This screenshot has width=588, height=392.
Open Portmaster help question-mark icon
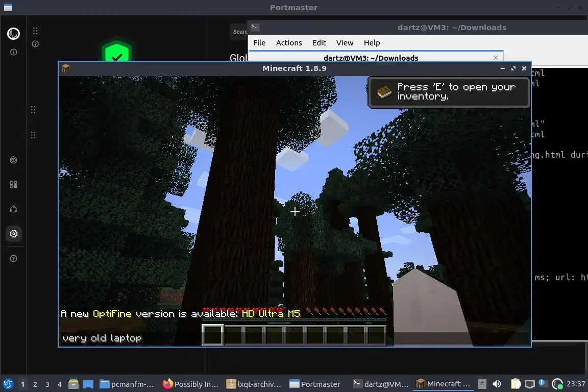tap(13, 259)
